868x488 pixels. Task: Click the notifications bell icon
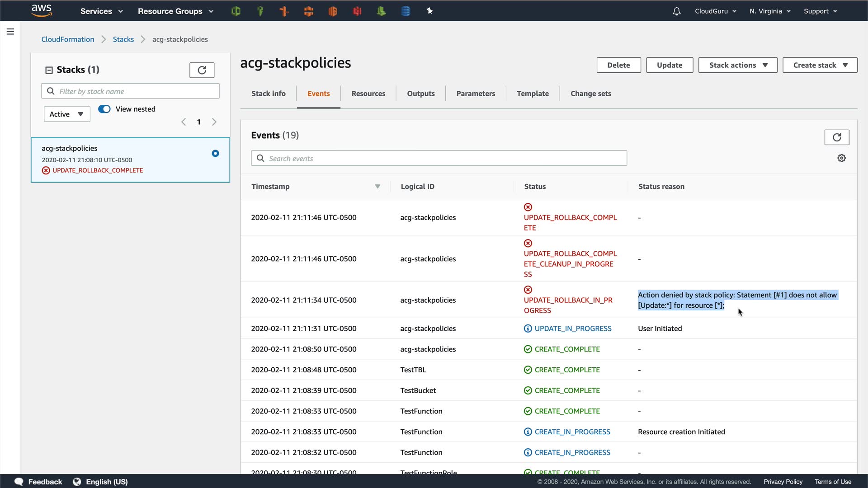coord(676,11)
